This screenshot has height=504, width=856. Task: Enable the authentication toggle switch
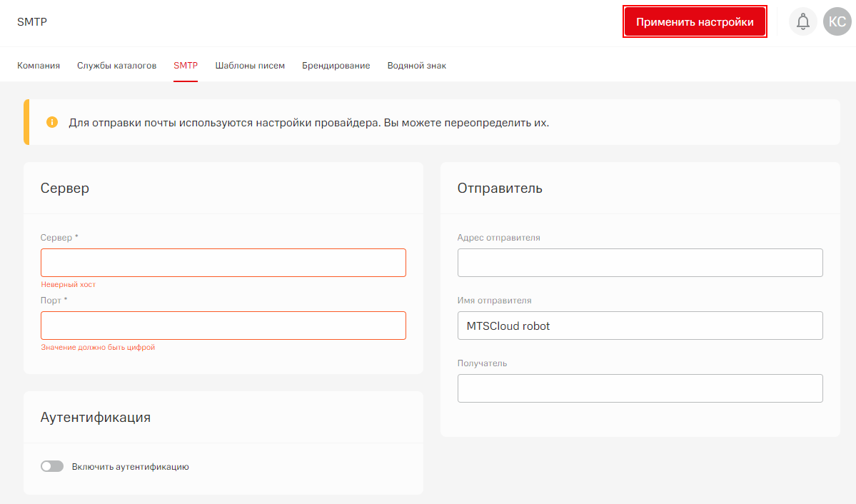(52, 466)
